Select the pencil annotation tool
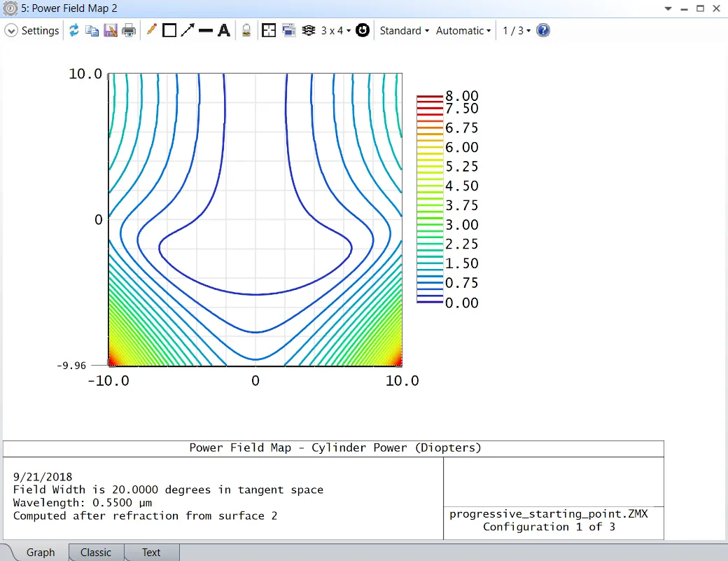 (x=151, y=31)
